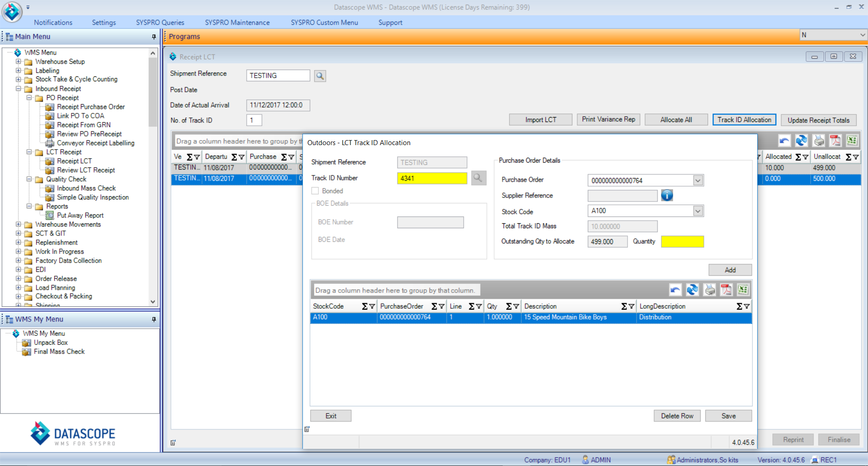This screenshot has width=868, height=466.
Task: Unpin the WMS My Menu panel
Action: 154,319
